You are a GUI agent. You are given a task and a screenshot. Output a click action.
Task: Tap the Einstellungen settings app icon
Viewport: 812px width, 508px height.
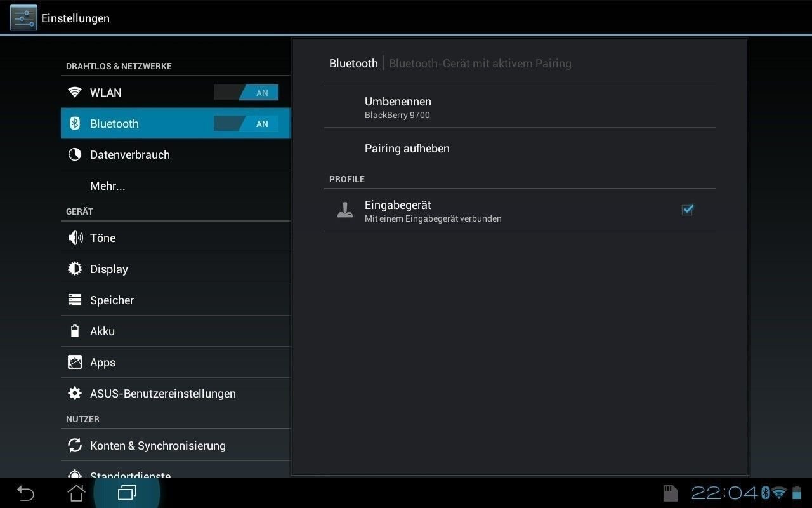click(23, 18)
